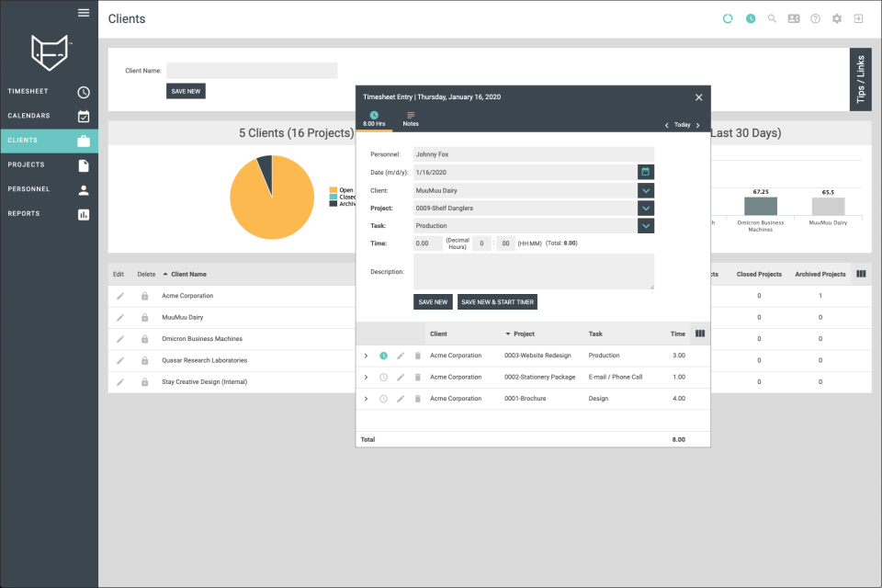This screenshot has width=882, height=588.
Task: Edit Acme Corporation client row
Action: point(119,296)
